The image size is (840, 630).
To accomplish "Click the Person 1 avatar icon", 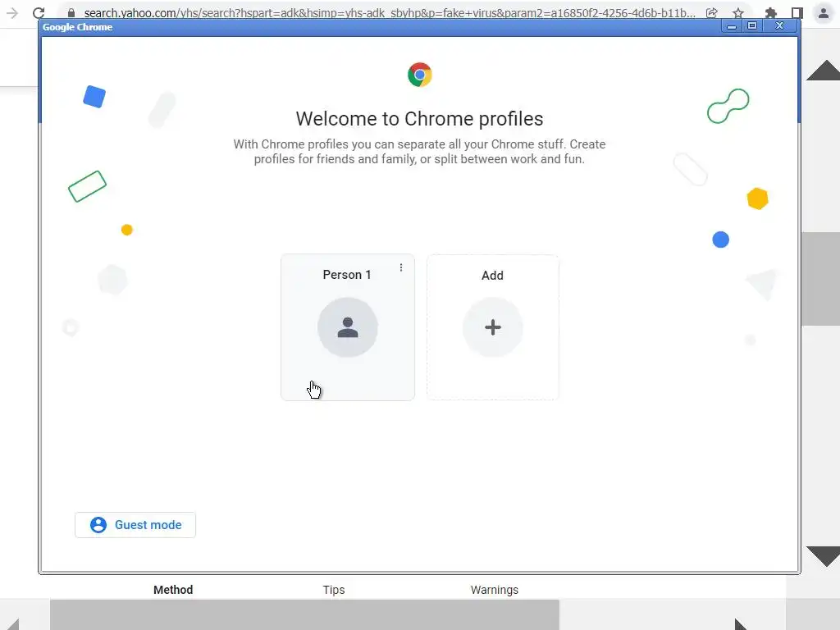I will [348, 327].
